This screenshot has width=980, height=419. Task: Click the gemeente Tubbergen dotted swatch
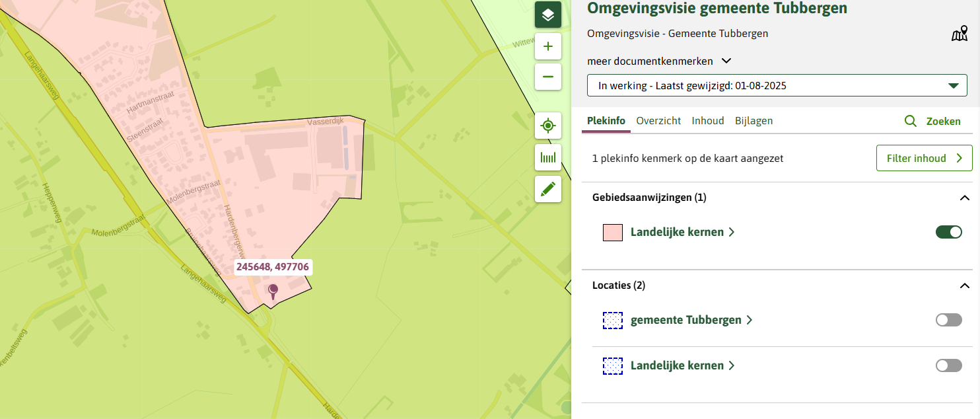point(613,321)
